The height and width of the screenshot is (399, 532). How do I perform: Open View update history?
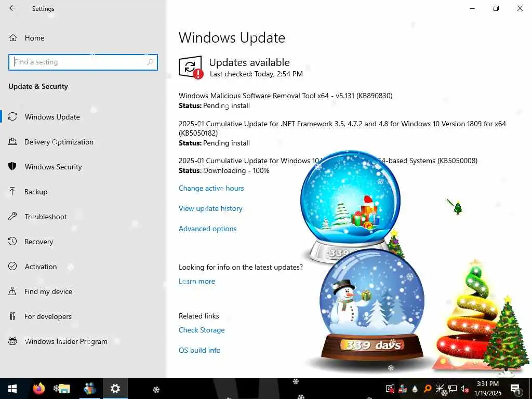(210, 209)
